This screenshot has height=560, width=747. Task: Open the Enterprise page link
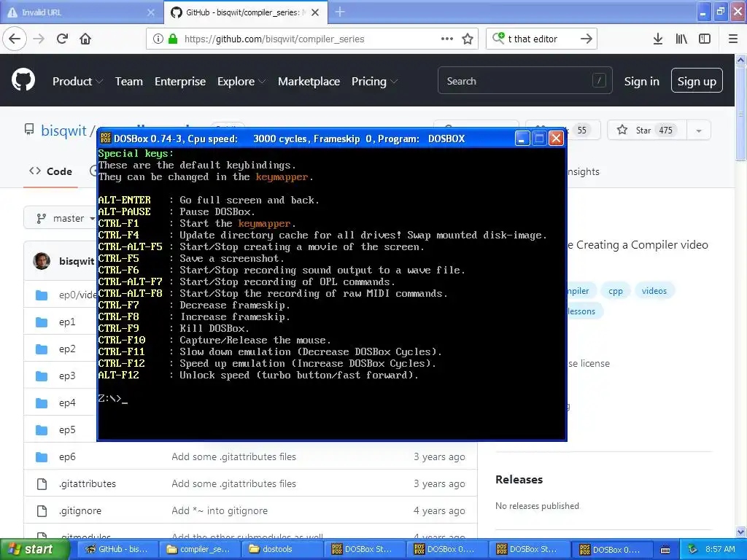(180, 82)
